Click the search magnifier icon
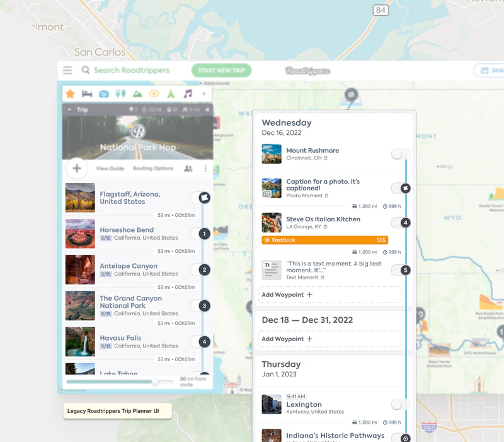Image resolution: width=504 pixels, height=442 pixels. click(x=86, y=70)
